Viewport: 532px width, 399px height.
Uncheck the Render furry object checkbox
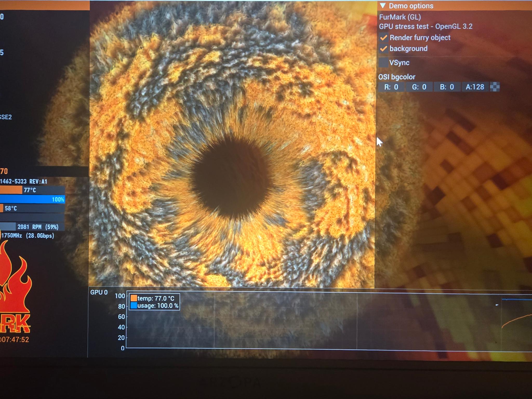point(383,38)
